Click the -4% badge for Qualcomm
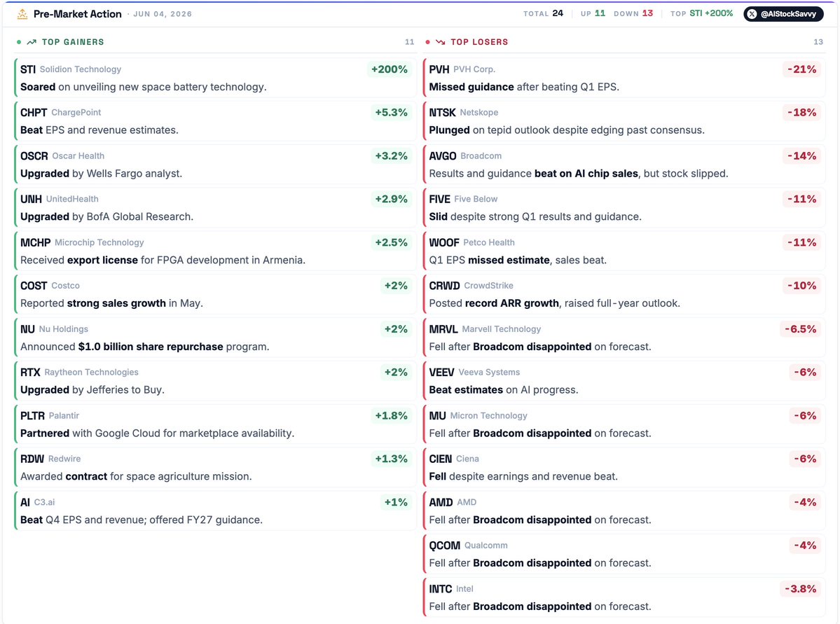Viewport: 840px width, 624px height. click(805, 546)
